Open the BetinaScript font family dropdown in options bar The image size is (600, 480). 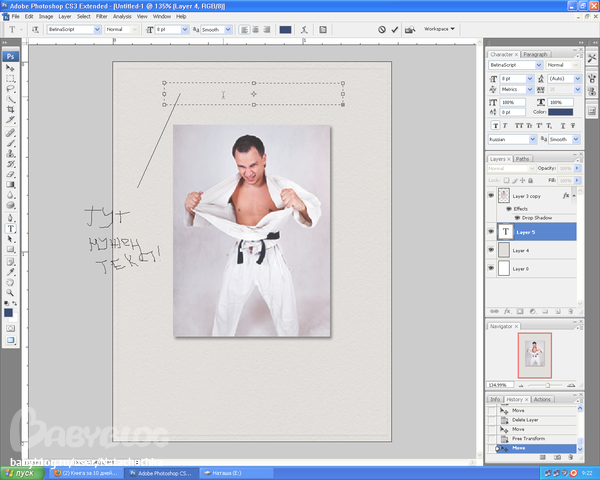(98, 30)
